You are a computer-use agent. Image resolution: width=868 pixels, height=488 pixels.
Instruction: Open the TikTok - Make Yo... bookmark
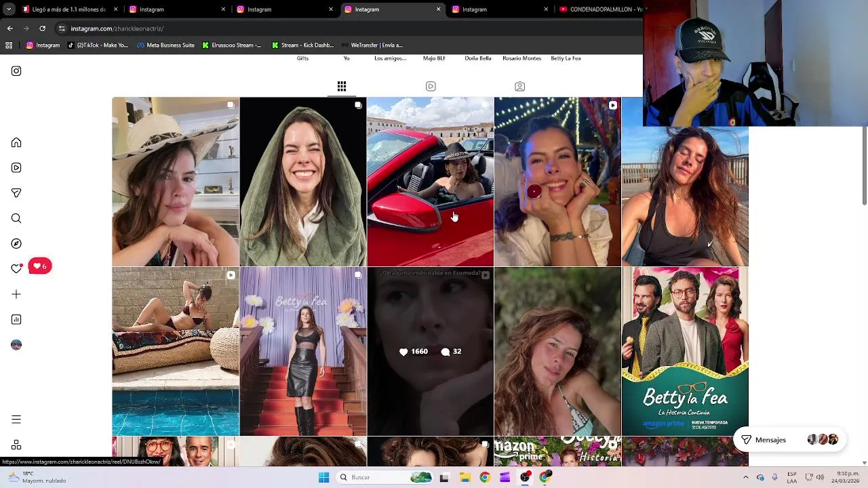(98, 45)
